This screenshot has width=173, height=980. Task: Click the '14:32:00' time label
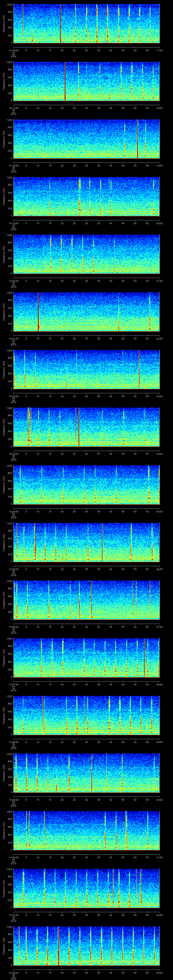[13, 972]
